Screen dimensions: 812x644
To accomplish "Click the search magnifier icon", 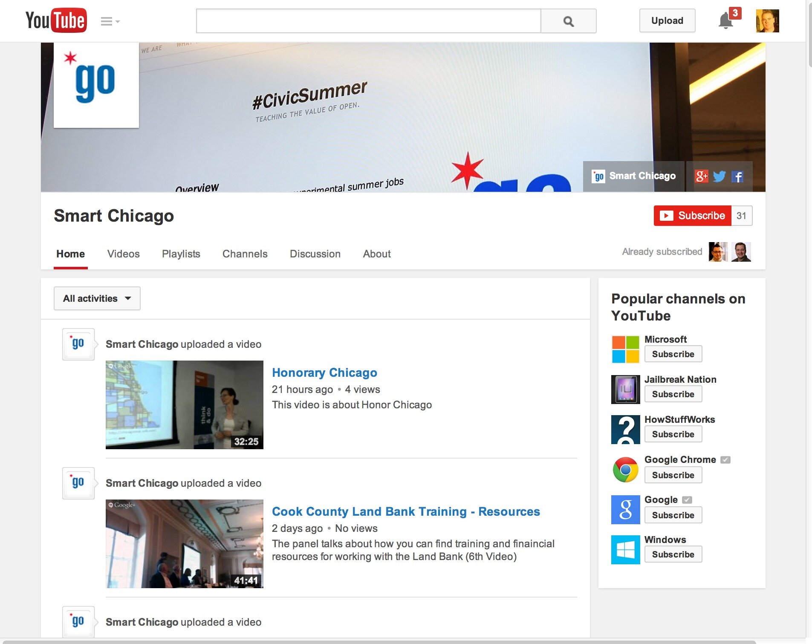I will click(568, 20).
